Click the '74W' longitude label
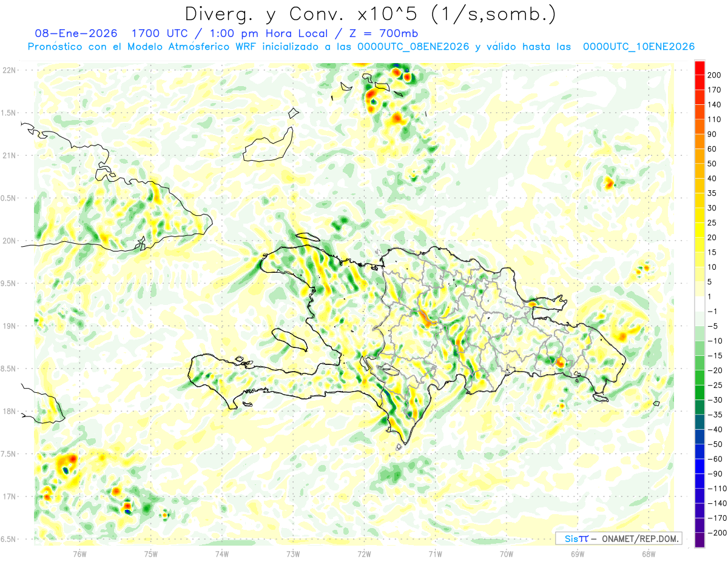728x562 pixels. (x=221, y=554)
